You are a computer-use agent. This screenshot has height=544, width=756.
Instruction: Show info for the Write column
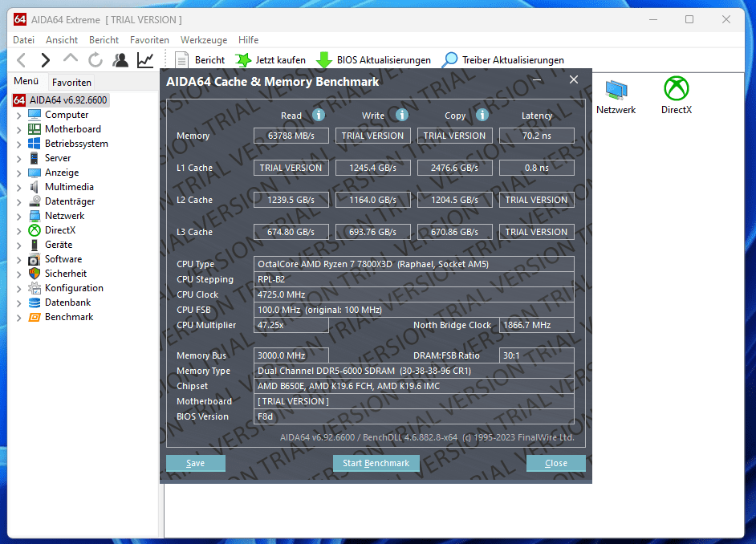coord(402,115)
